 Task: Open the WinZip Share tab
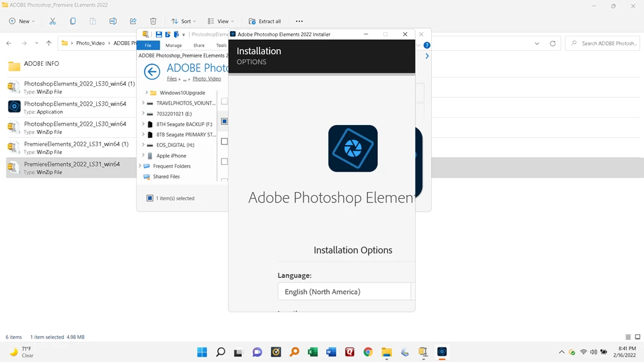(x=199, y=45)
